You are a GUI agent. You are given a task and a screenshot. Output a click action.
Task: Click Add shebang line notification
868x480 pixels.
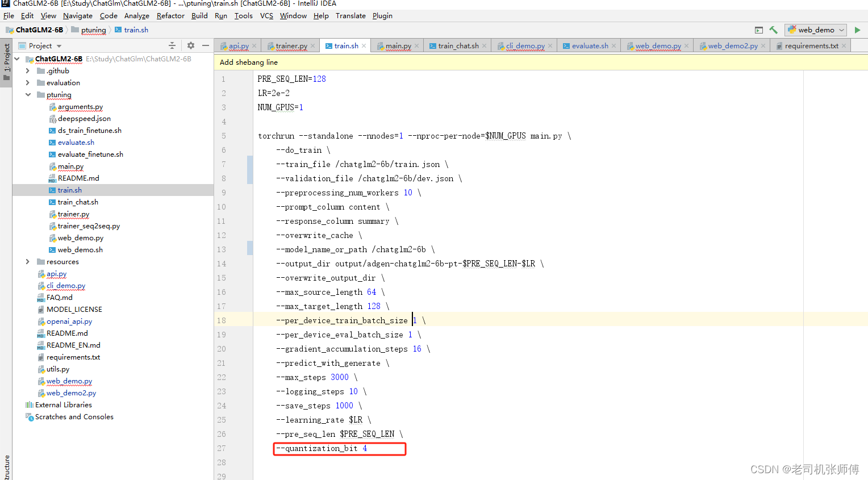tap(249, 62)
